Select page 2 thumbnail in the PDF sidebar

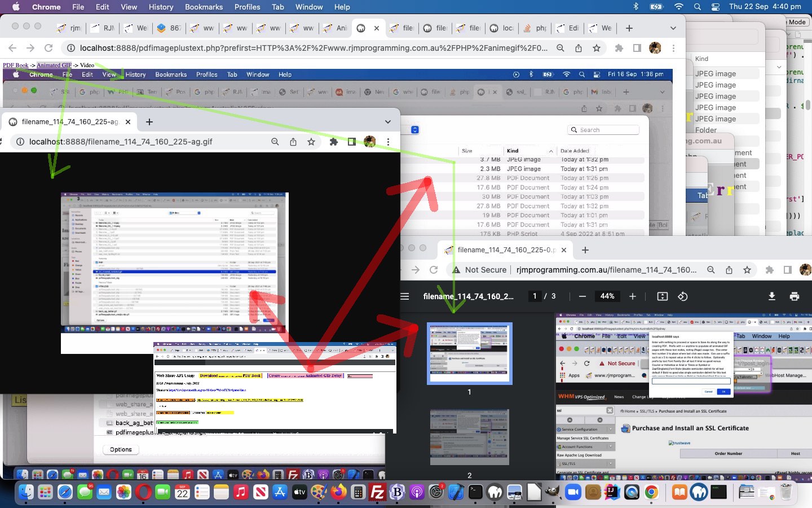coord(469,437)
